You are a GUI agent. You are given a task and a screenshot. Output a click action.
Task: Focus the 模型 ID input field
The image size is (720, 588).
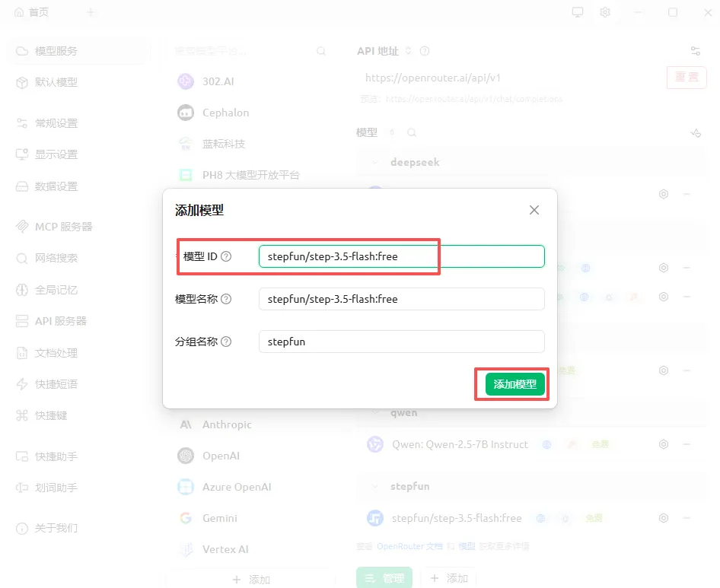click(x=401, y=256)
